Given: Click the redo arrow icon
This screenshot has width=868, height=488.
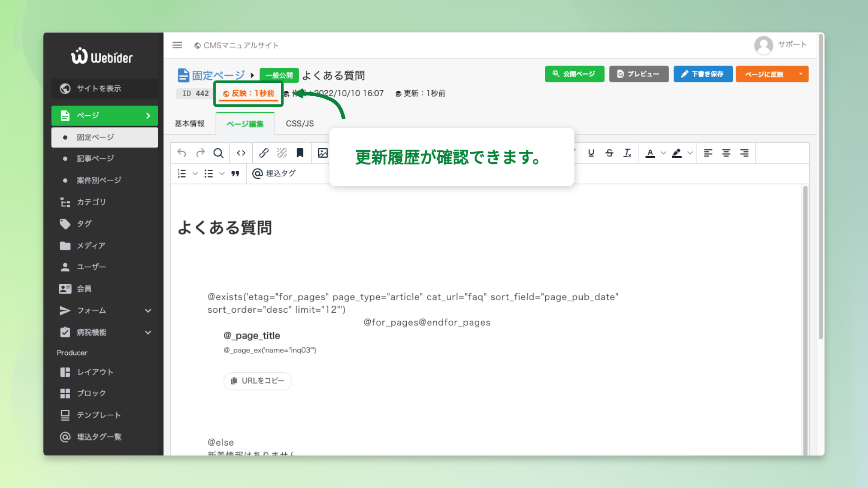Looking at the screenshot, I should click(200, 153).
